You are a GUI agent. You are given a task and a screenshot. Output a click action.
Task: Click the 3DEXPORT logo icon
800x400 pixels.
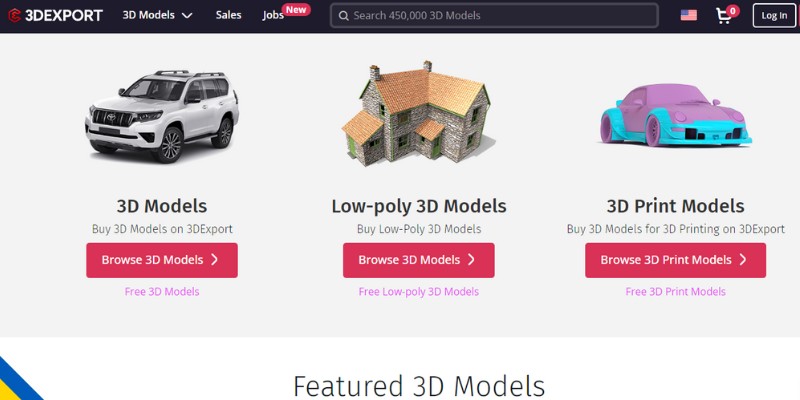(x=14, y=15)
